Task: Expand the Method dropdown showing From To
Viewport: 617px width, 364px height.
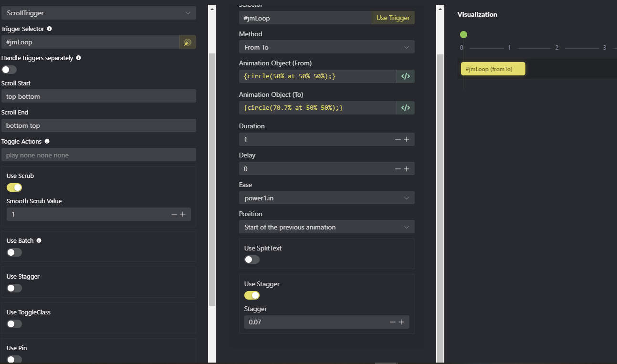Action: pyautogui.click(x=326, y=47)
